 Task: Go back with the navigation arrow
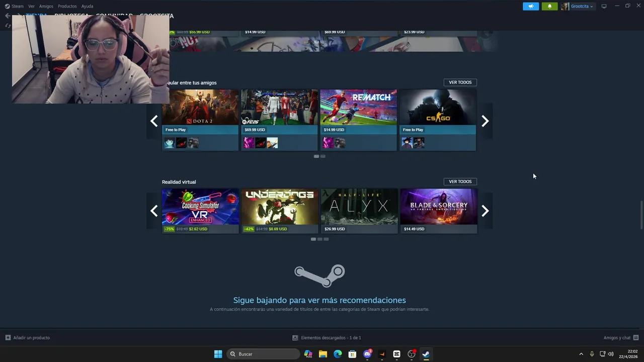(x=7, y=16)
